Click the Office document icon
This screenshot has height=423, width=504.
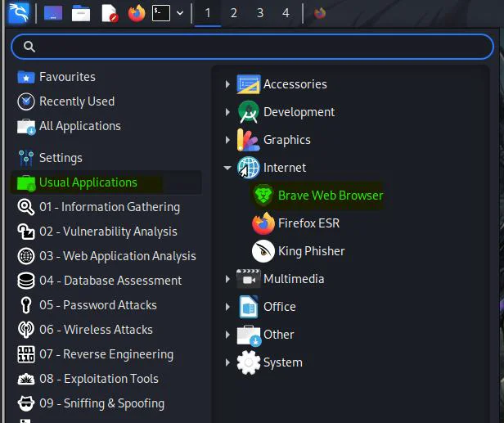(249, 307)
